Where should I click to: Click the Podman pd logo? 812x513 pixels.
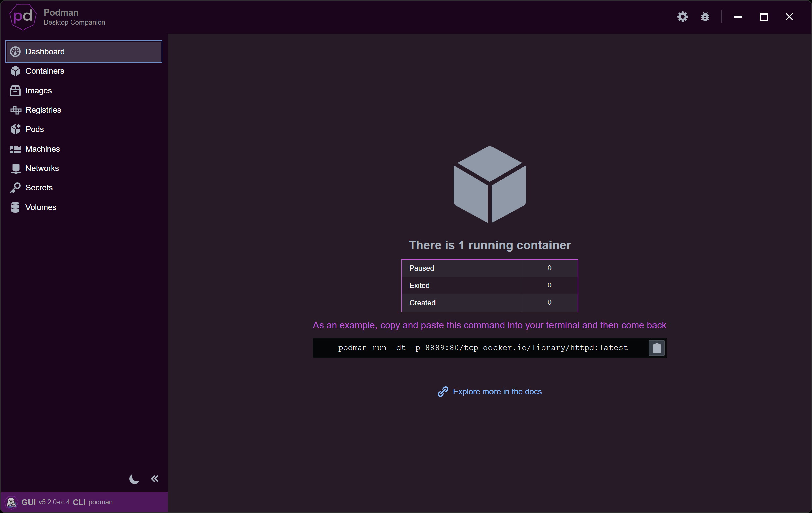pos(23,16)
